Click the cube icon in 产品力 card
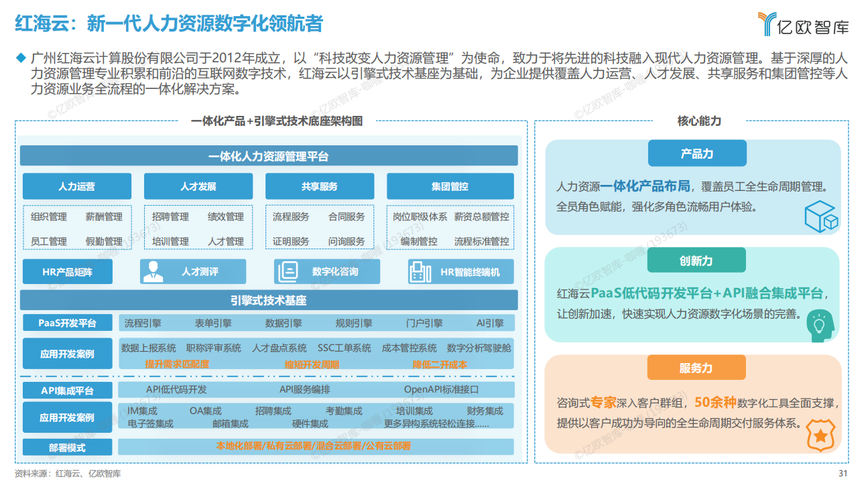 coord(821,216)
